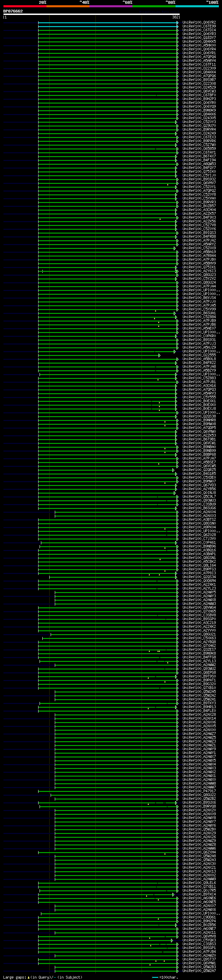This screenshot has height=980, width=222.
Task: Click the UniRef100_B0ZB56 hit
Action: pos(199,925)
